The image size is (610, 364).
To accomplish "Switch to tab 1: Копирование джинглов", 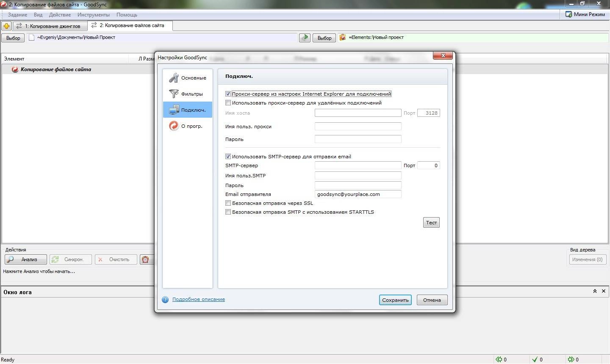I will (x=50, y=26).
